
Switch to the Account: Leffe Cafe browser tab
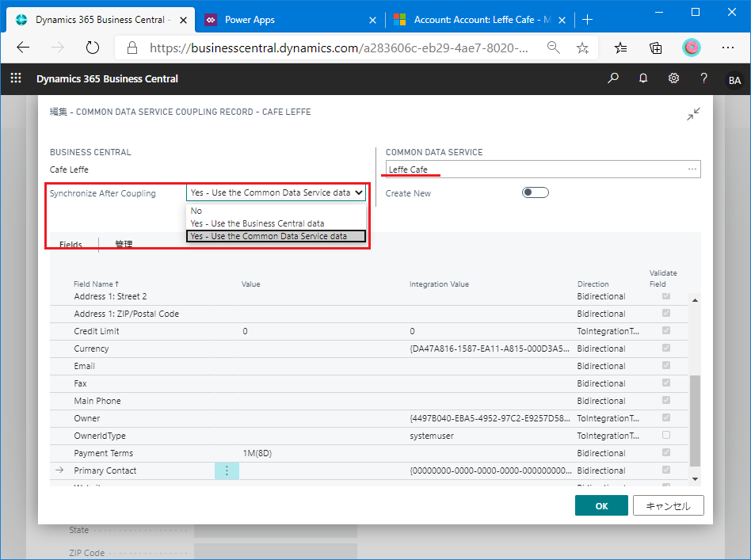[x=479, y=20]
